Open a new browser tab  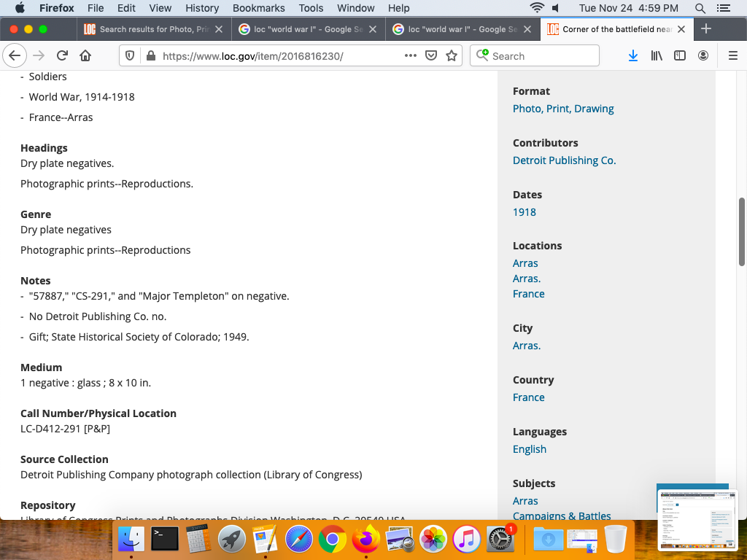coord(705,29)
